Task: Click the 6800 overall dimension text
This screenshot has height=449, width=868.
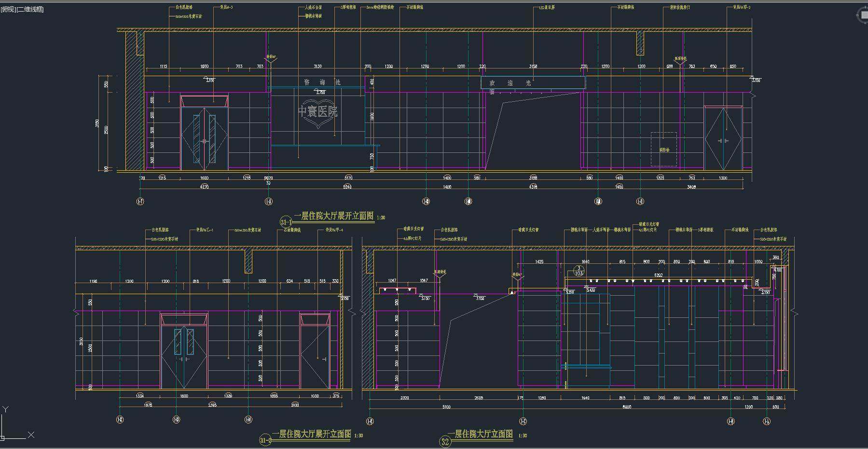Action: pos(626,407)
